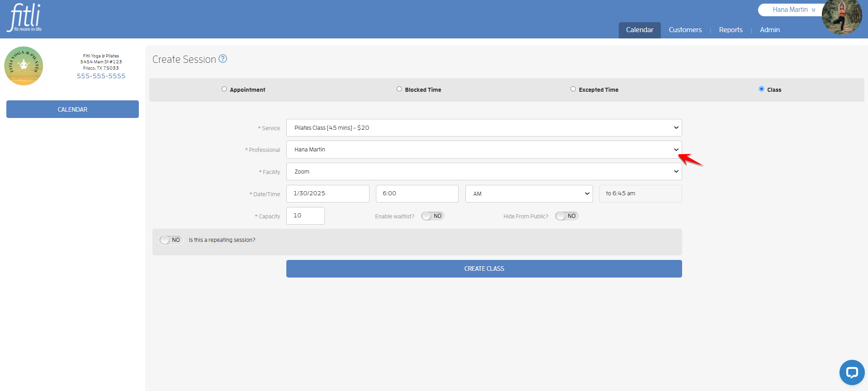Select the Excepted Time radio button
This screenshot has height=391, width=868.
(x=573, y=89)
